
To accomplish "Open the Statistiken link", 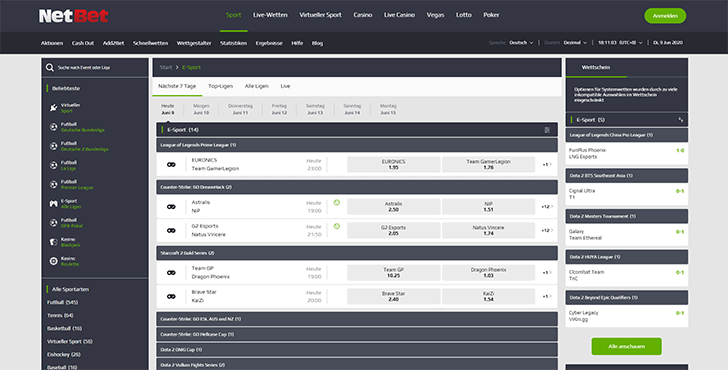I will coord(234,43).
